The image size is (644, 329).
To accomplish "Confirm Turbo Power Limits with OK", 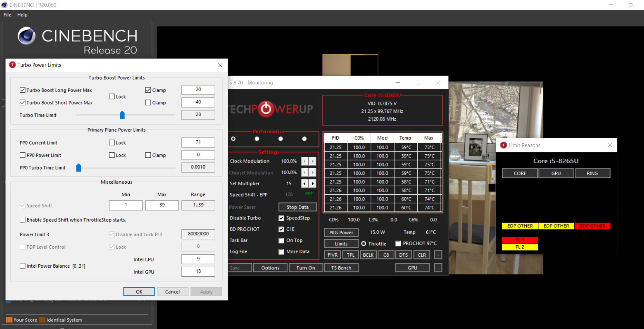I will 139,291.
